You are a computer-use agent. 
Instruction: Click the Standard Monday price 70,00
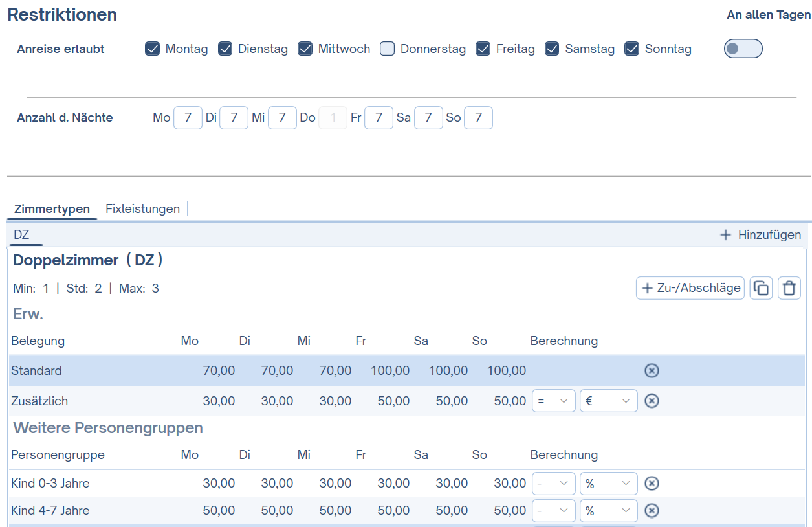coord(219,370)
